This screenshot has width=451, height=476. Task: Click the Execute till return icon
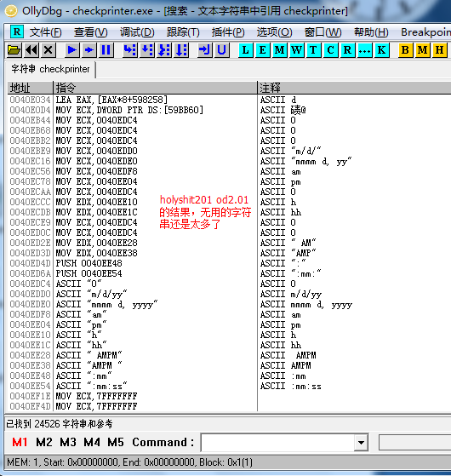[x=205, y=49]
